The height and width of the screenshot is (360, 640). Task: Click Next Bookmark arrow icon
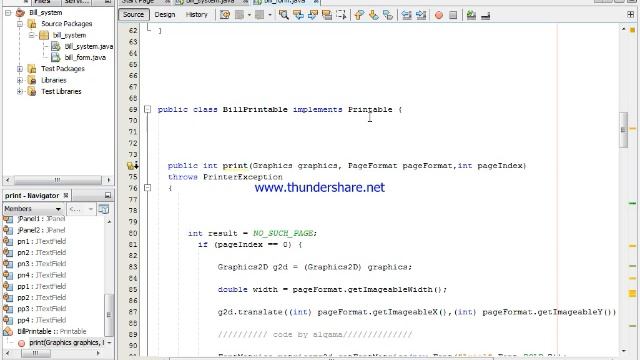click(x=373, y=15)
